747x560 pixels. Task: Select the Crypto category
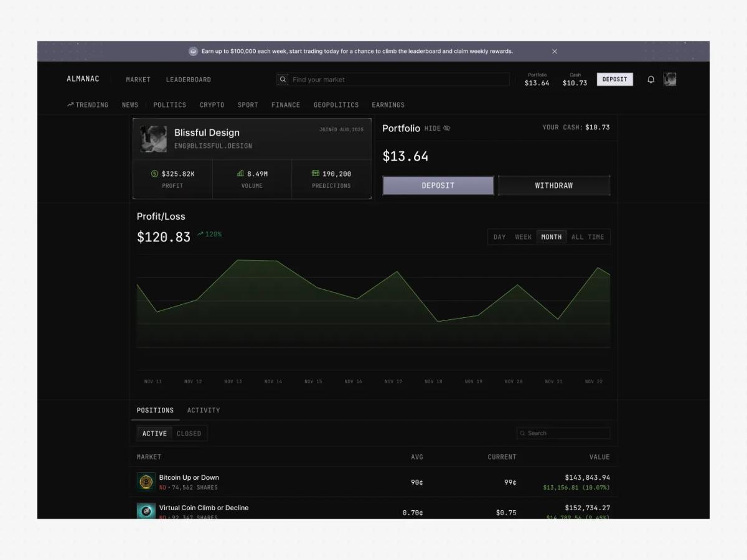pyautogui.click(x=212, y=105)
